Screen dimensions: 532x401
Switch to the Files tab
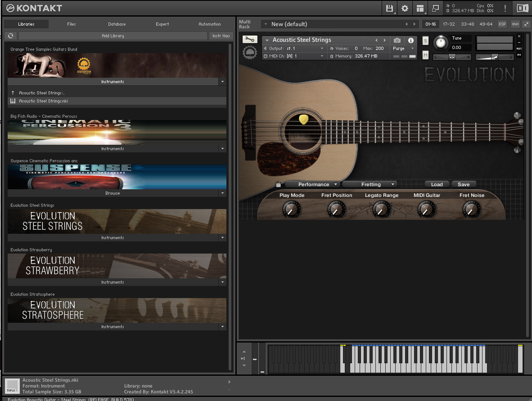(x=72, y=24)
